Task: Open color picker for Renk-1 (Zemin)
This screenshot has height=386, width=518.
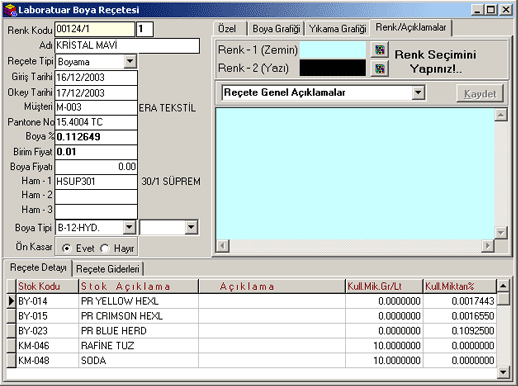Action: 380,50
